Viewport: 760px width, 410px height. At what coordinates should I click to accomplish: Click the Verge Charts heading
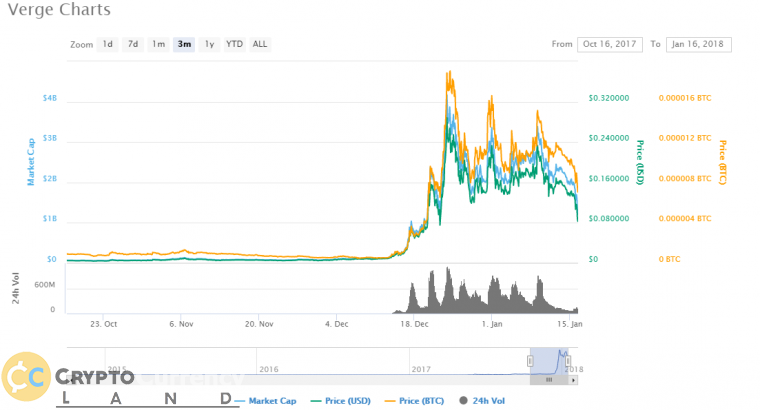click(x=59, y=9)
